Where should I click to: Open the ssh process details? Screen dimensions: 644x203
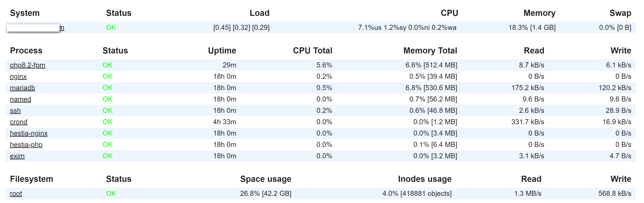pyautogui.click(x=15, y=111)
